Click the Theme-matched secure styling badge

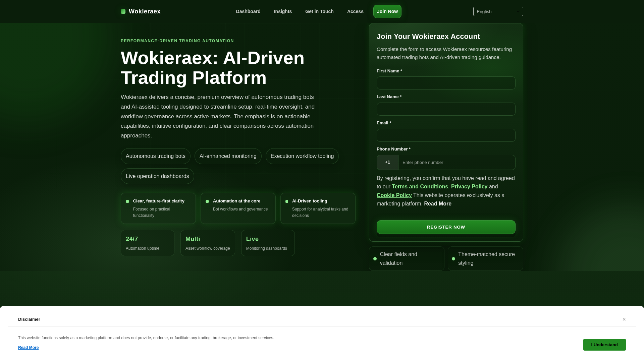pos(485,259)
